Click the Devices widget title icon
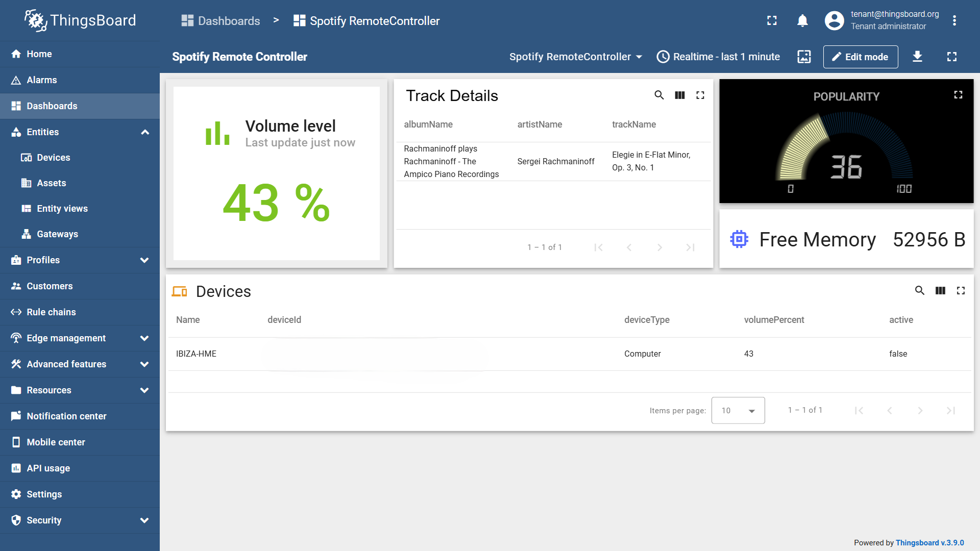 coord(179,291)
